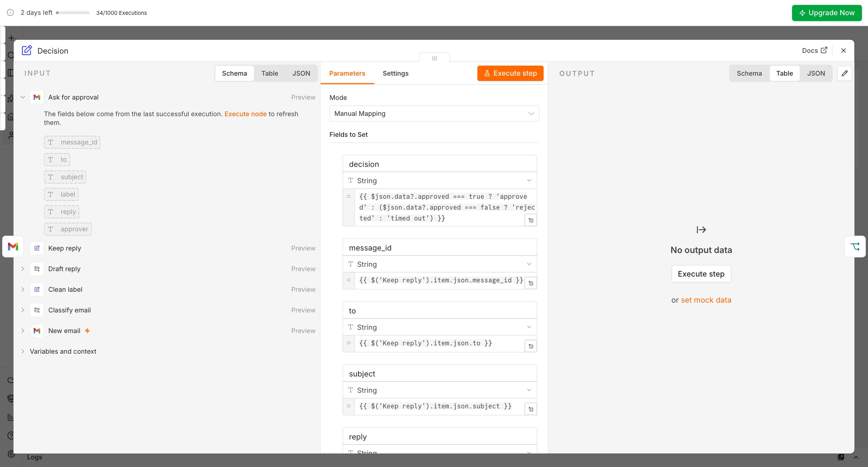Click the orange Execute step button
Image resolution: width=868 pixels, height=467 pixels.
pos(510,73)
